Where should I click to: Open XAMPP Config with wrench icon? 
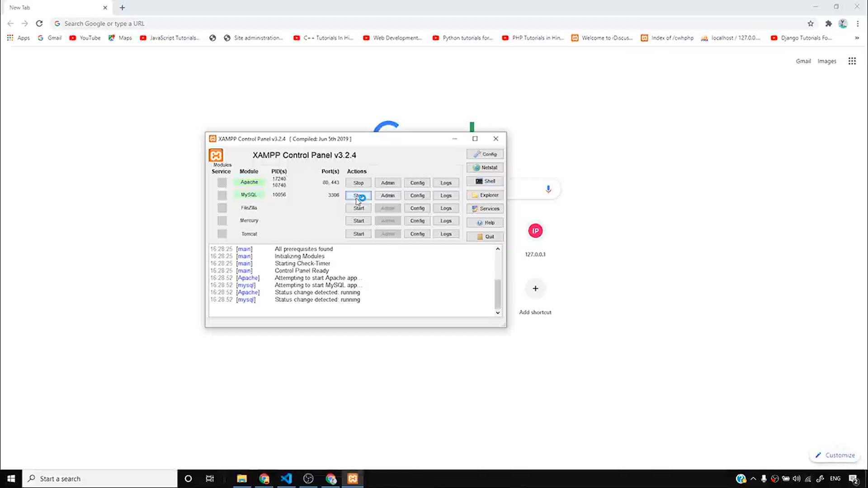coord(485,154)
